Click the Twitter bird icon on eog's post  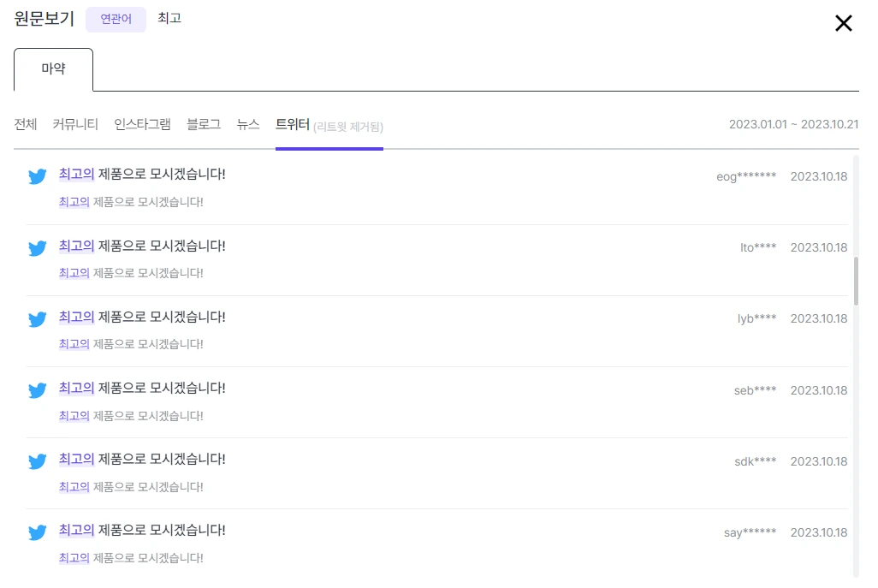pyautogui.click(x=37, y=176)
